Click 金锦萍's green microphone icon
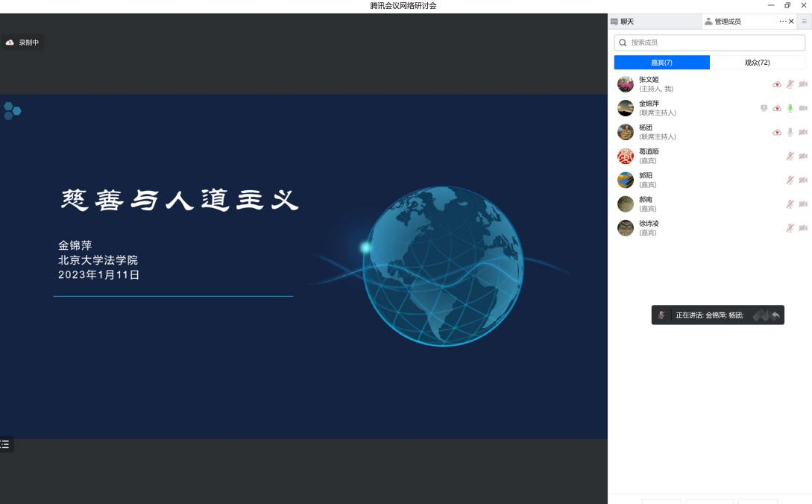Viewport: 812px width, 504px height. click(790, 108)
